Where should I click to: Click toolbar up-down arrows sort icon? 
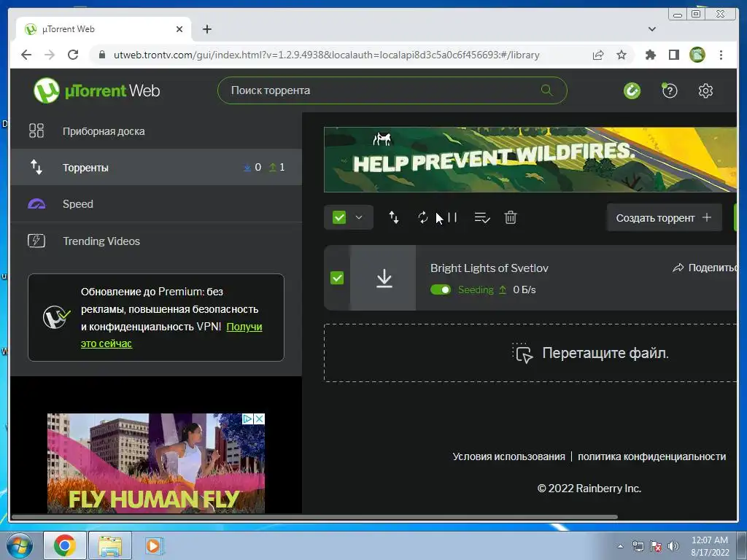(x=393, y=217)
